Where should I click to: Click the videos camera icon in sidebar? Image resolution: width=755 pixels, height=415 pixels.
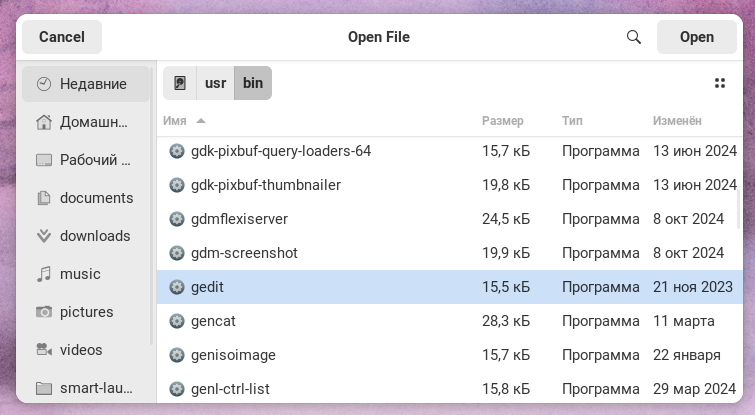[x=43, y=350]
